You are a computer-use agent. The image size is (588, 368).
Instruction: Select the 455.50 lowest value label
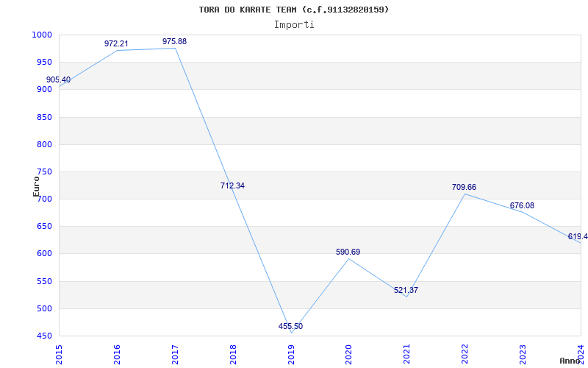point(290,326)
